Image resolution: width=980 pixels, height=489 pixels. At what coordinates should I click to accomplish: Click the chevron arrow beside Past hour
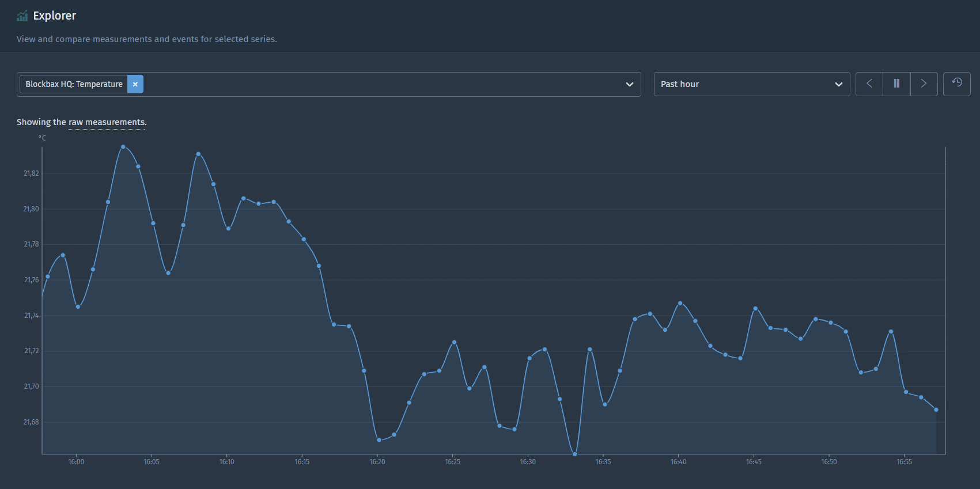coord(838,84)
